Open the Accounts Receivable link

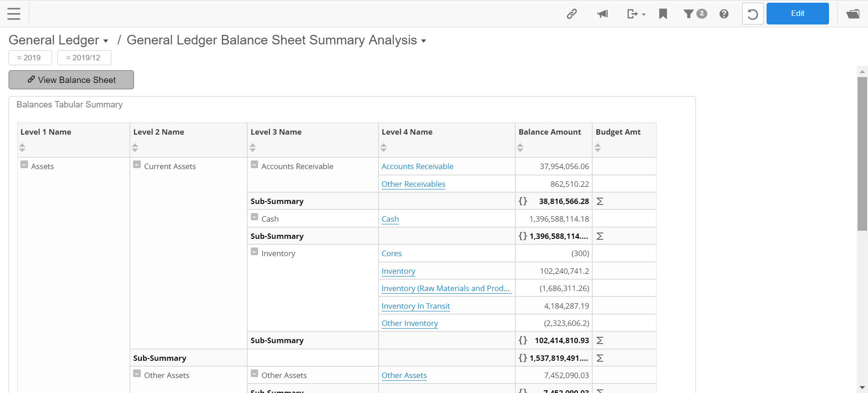417,166
